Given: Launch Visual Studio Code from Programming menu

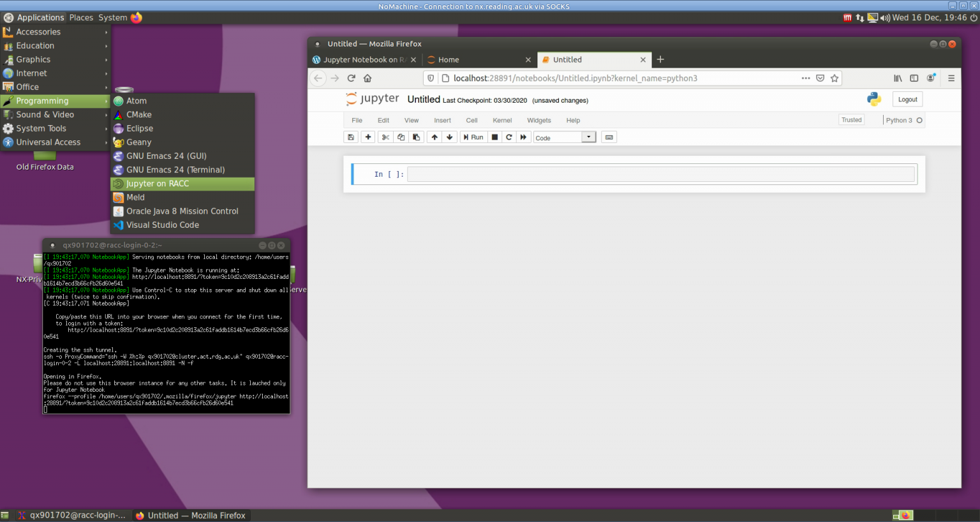Looking at the screenshot, I should (182, 225).
